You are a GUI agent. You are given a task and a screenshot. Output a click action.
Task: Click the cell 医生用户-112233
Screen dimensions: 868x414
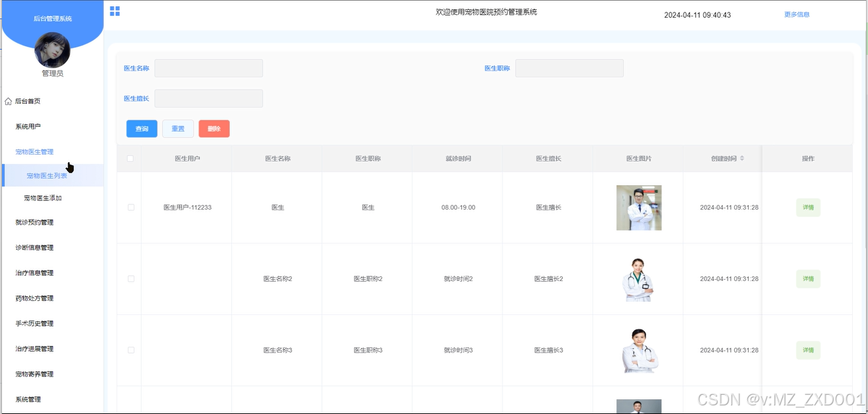coord(187,208)
